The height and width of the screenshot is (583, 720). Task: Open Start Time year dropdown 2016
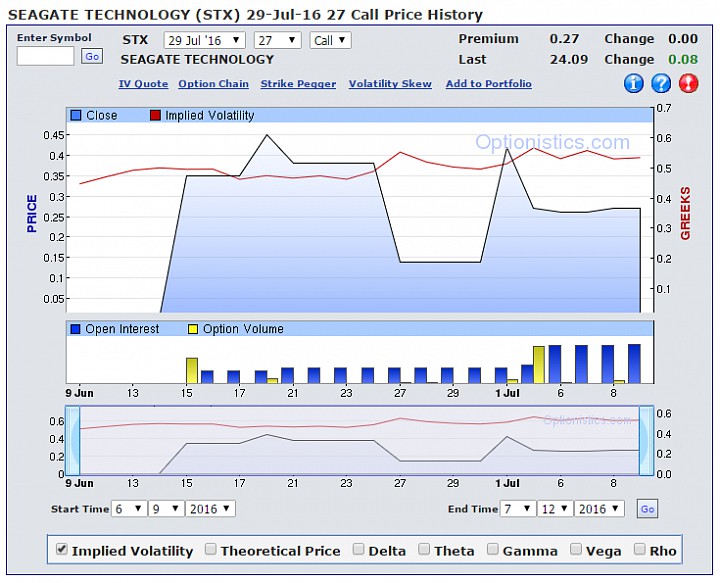(210, 509)
